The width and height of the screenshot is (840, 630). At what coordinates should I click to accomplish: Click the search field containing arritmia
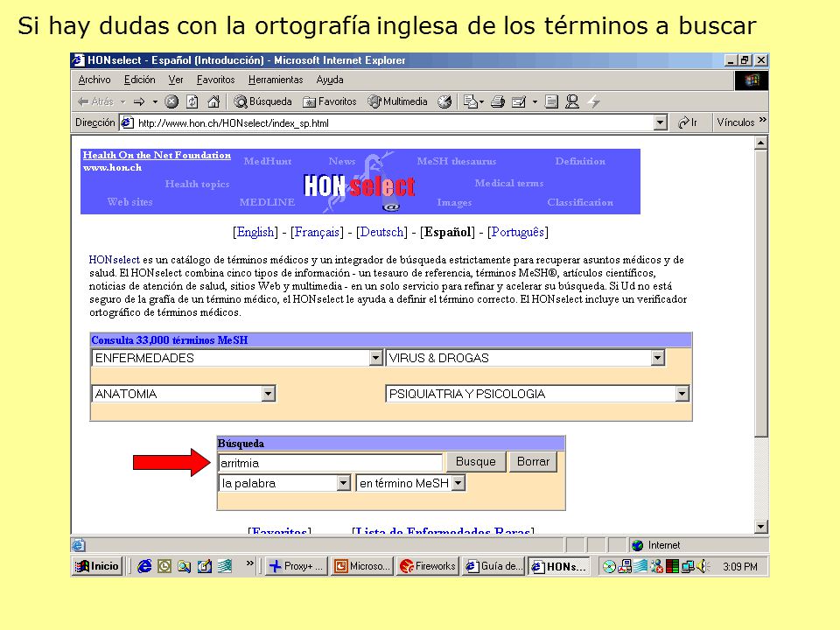point(331,463)
